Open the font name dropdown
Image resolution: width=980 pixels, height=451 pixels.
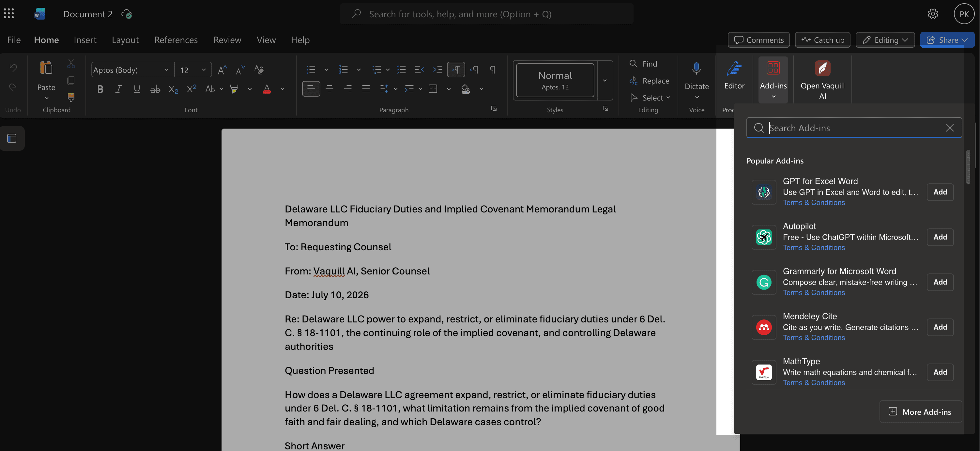167,70
